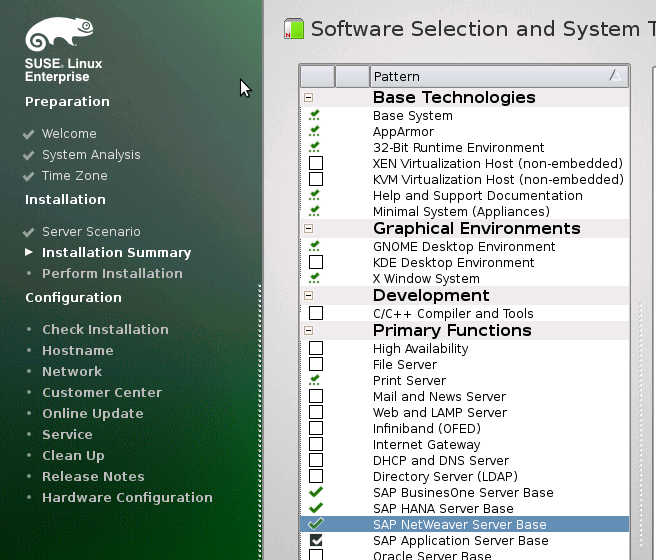Click Customer Center step

tap(102, 392)
